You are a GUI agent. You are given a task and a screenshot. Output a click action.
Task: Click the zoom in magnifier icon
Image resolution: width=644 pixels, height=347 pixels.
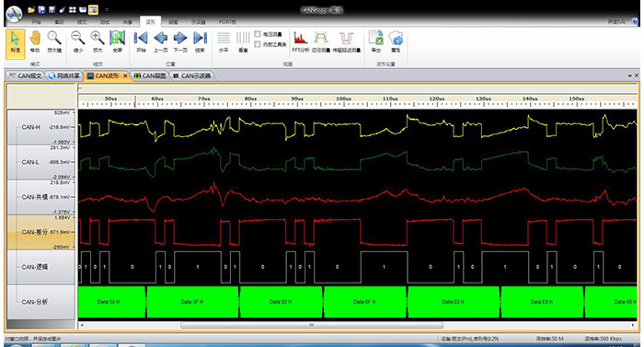pyautogui.click(x=98, y=41)
